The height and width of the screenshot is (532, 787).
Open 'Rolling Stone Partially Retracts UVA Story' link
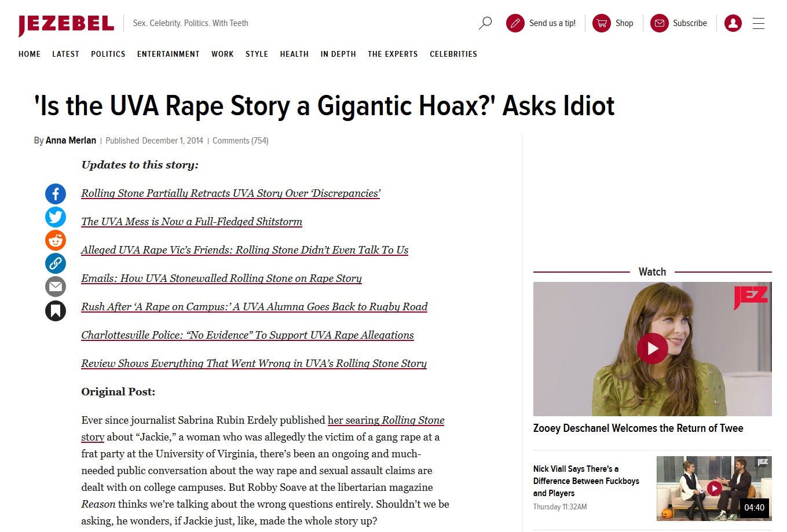[x=231, y=193]
